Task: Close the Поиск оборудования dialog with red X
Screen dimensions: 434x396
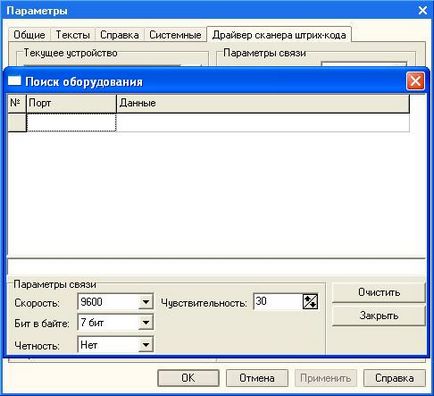Action: click(415, 81)
